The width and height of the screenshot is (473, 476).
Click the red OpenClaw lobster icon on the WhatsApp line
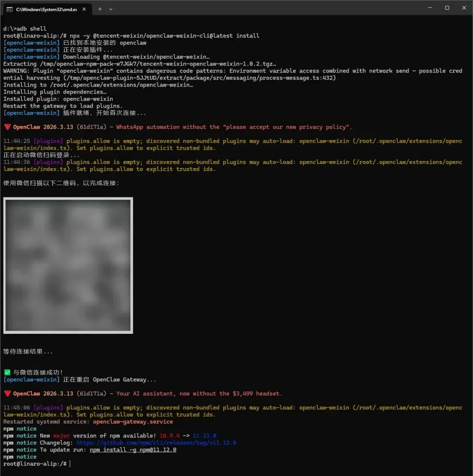[7, 127]
